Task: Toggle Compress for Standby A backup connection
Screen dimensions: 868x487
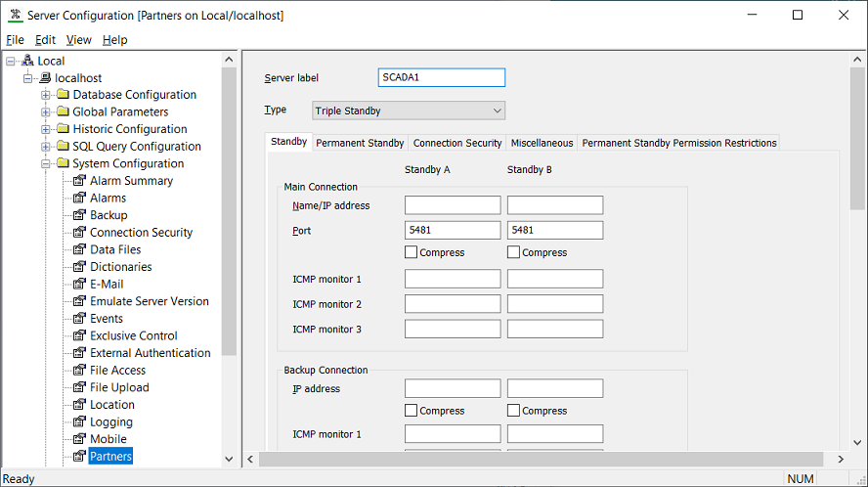Action: click(x=412, y=411)
